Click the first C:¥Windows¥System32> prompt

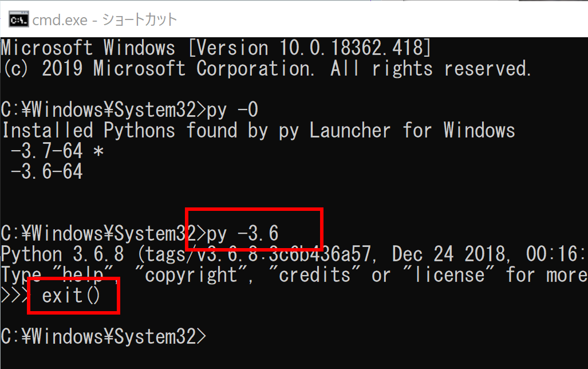(x=104, y=110)
